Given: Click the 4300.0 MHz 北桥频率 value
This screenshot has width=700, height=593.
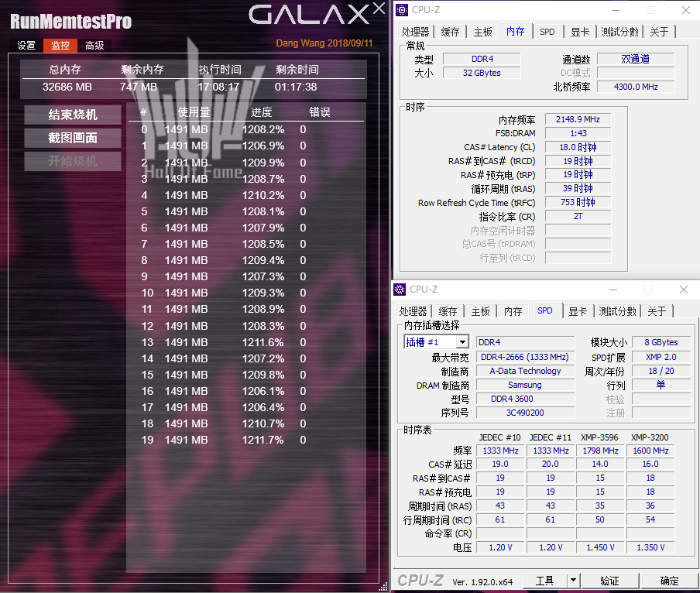Looking at the screenshot, I should click(x=636, y=87).
